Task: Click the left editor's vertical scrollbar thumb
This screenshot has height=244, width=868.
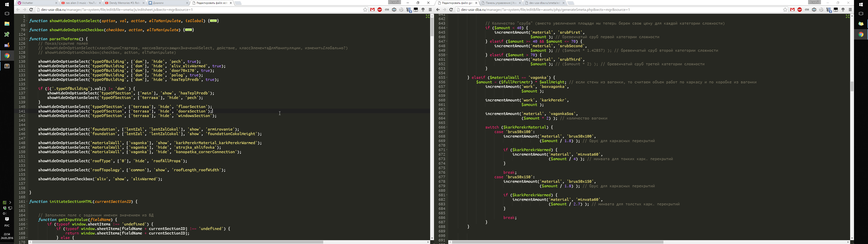Action: 432,27
